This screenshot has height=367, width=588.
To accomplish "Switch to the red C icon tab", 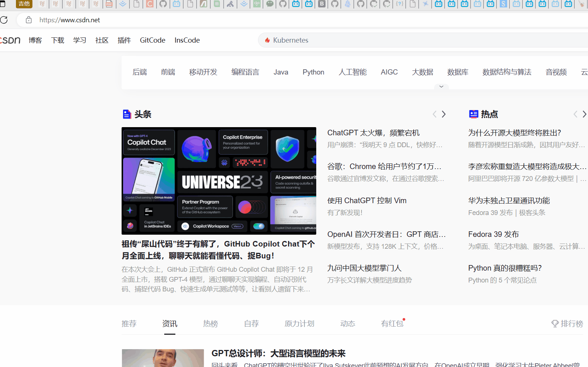I will [x=150, y=4].
